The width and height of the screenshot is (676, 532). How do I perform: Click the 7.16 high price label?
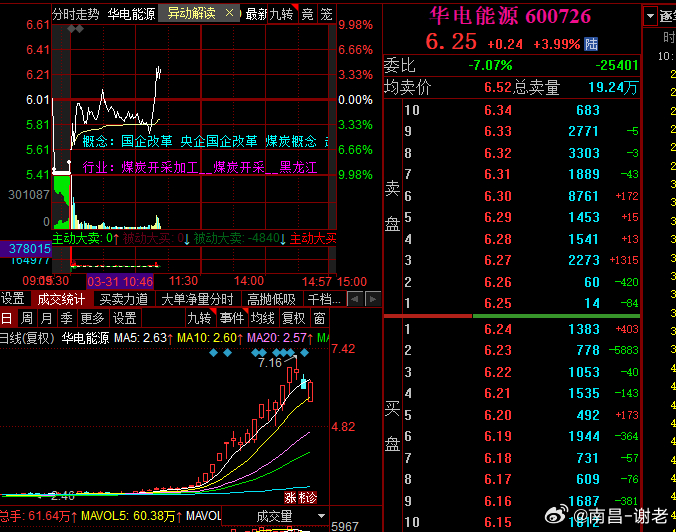[270, 363]
